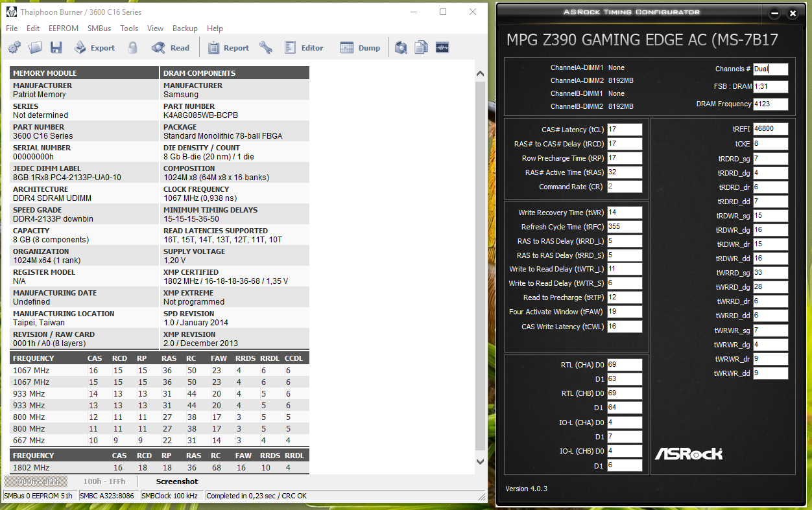Click the RTL (CHA) D0 field
This screenshot has width=812, height=510.
click(x=625, y=365)
